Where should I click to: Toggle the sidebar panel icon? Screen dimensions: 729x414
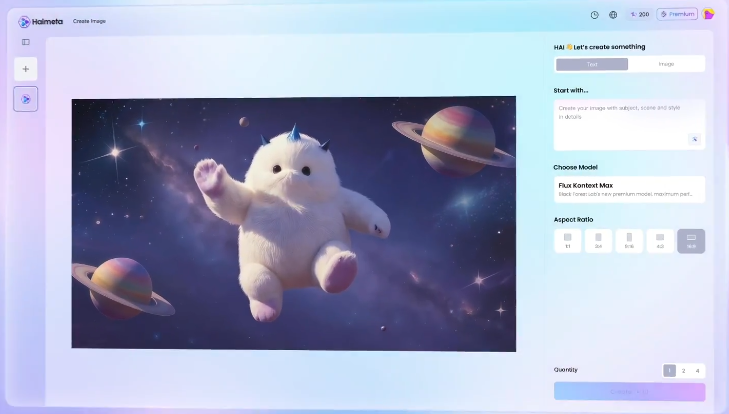click(x=26, y=42)
